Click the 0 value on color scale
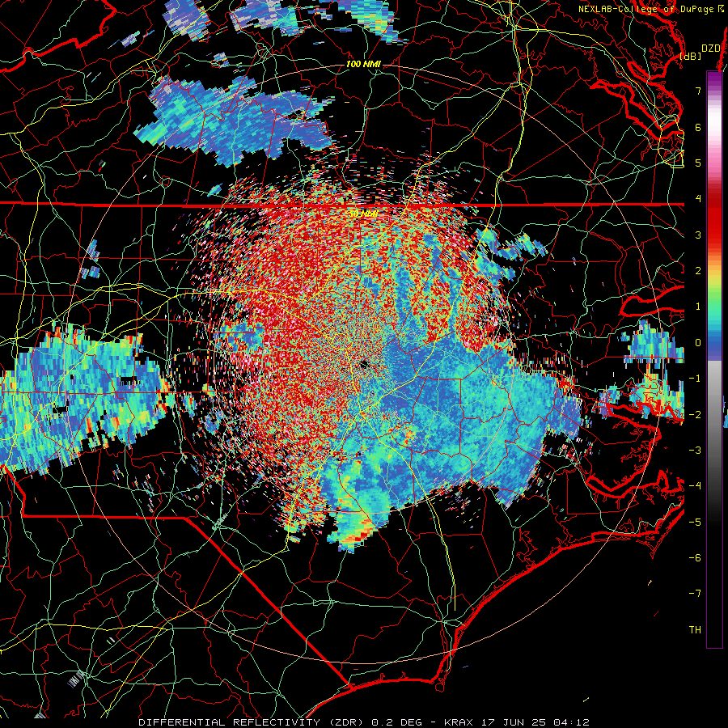This screenshot has width=728, height=728. 698,343
